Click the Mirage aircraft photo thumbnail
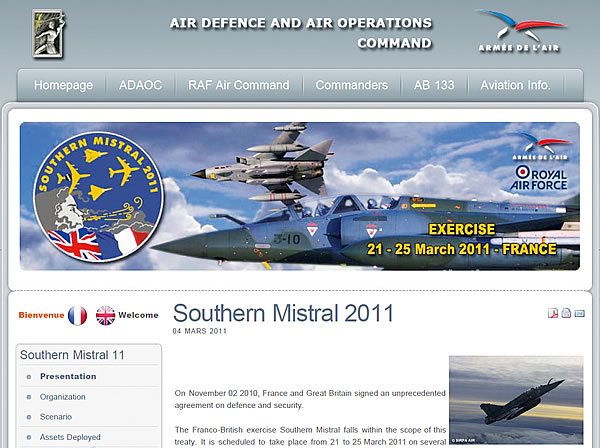Viewport: 600px width, 448px height. tap(516, 400)
